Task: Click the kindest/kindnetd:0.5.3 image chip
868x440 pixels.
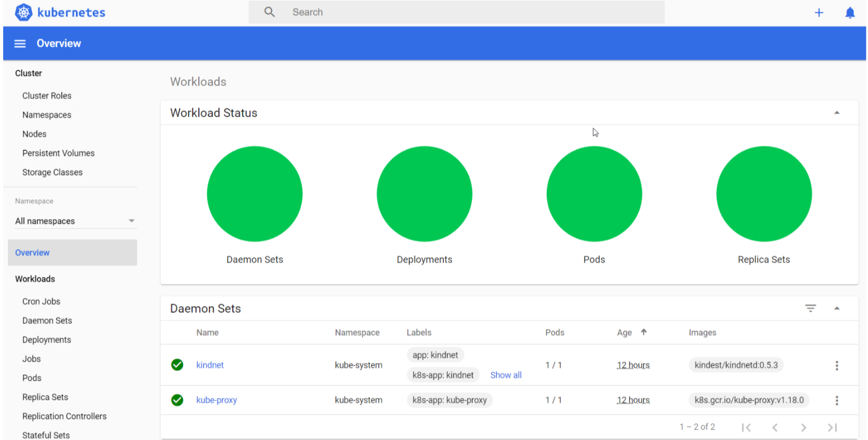Action: (736, 365)
